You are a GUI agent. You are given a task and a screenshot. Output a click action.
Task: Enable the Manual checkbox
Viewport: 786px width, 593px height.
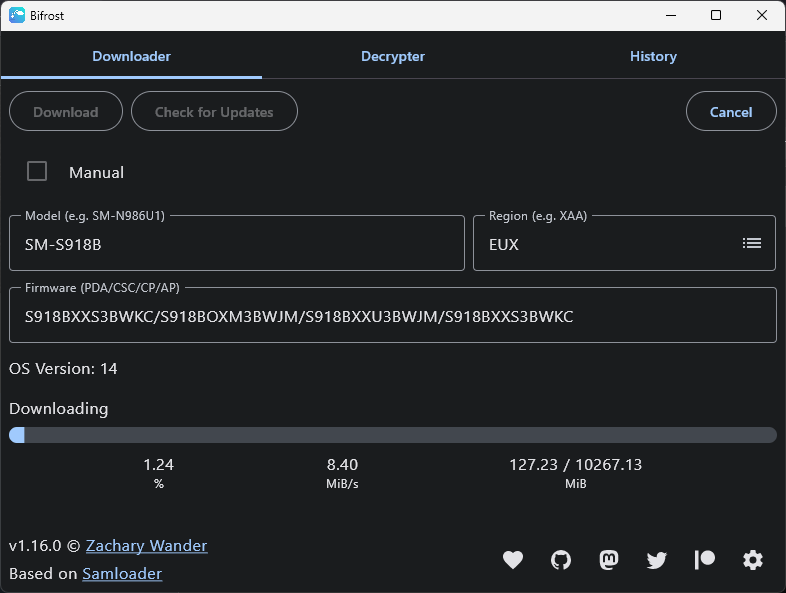point(37,171)
